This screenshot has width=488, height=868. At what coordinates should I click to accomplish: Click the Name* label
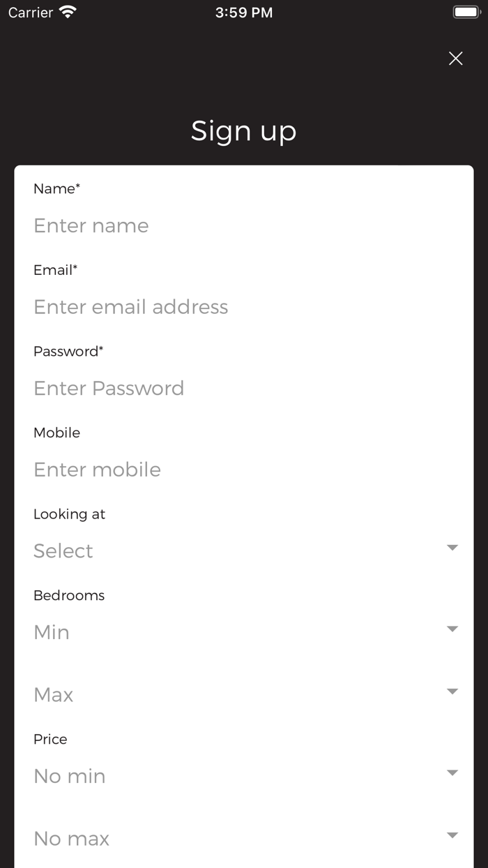point(56,188)
